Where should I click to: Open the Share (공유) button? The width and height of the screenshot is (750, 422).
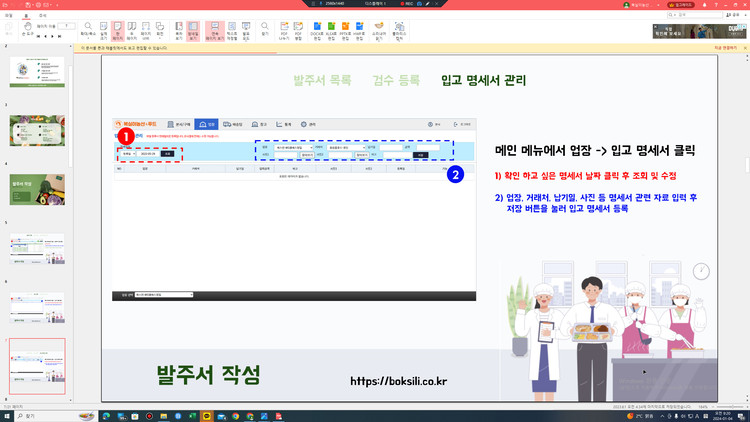coord(733,15)
